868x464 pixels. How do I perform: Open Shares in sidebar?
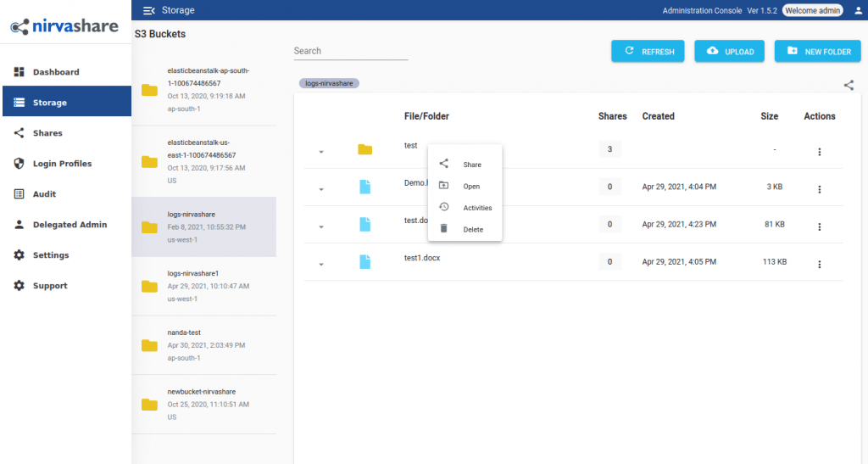click(x=66, y=133)
